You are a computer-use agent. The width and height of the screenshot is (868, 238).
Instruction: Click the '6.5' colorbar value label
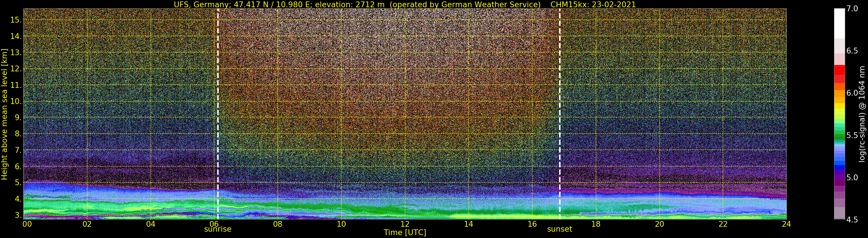click(x=852, y=51)
